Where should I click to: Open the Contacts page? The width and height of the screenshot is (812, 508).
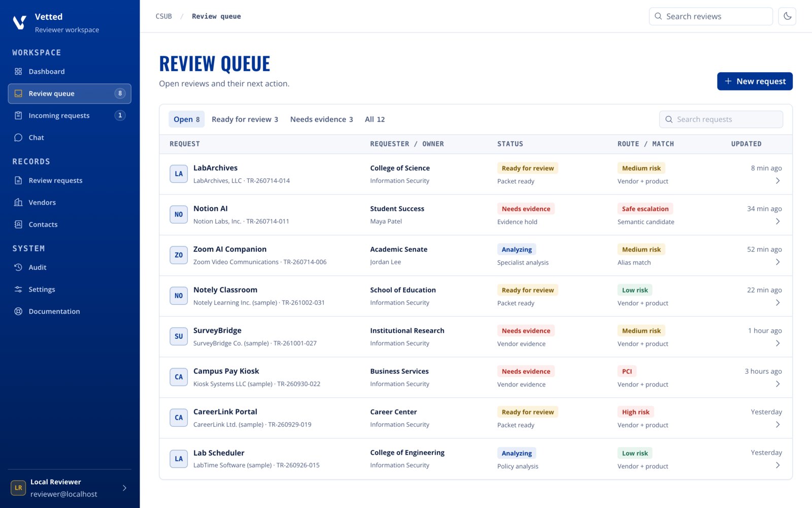70,224
